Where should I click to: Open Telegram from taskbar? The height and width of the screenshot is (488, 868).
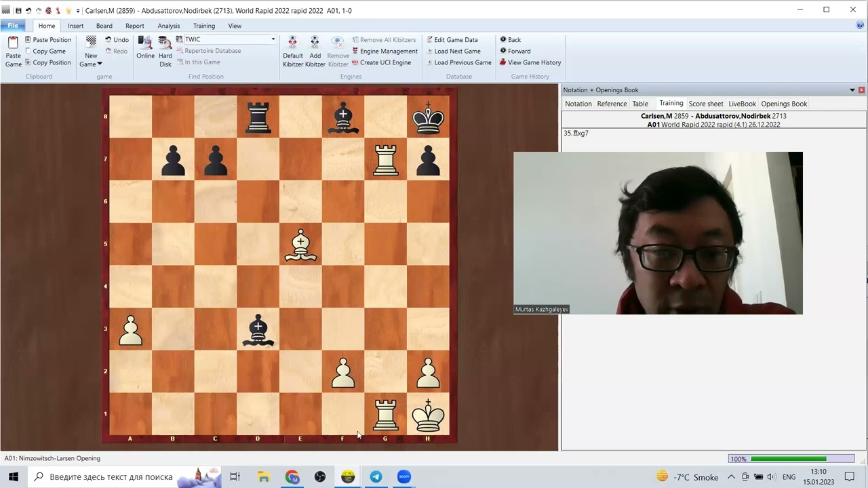[376, 476]
